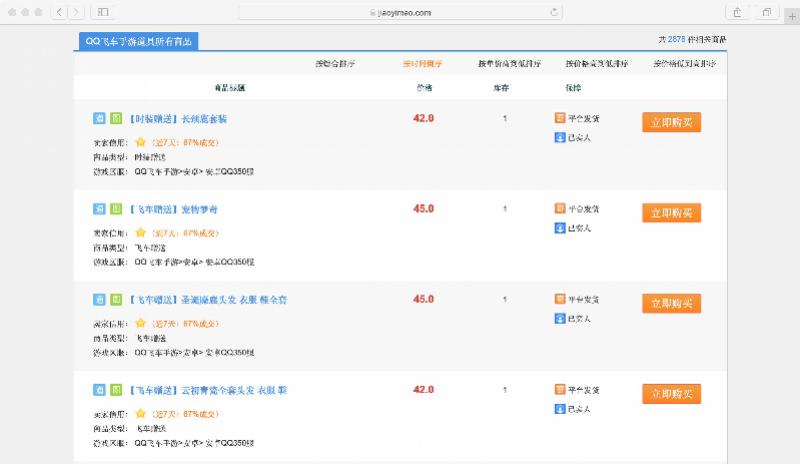Click blue badge icon beside 宠物 listing
800x464 pixels.
[x=99, y=209]
